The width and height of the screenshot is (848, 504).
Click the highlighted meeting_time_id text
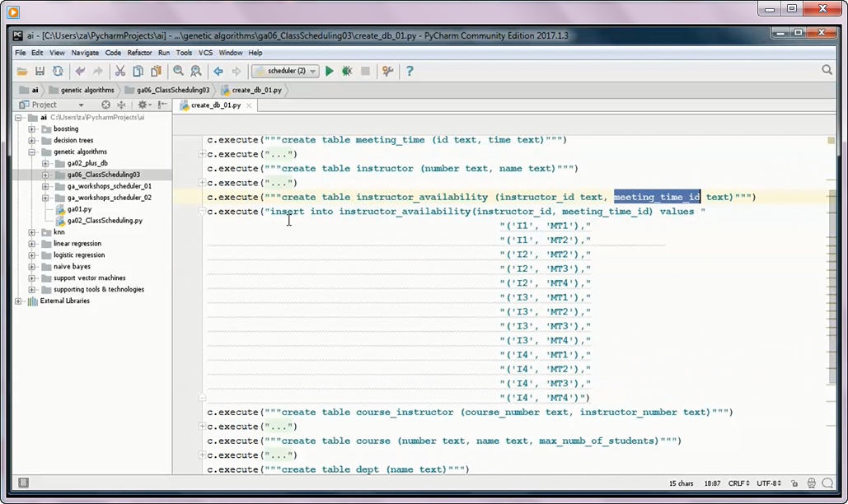[x=657, y=197]
